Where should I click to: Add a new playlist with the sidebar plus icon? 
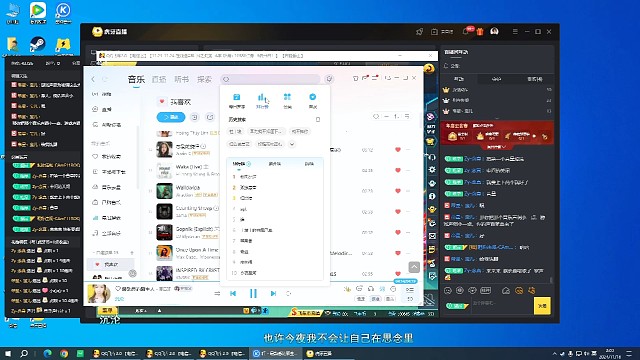coord(132,253)
